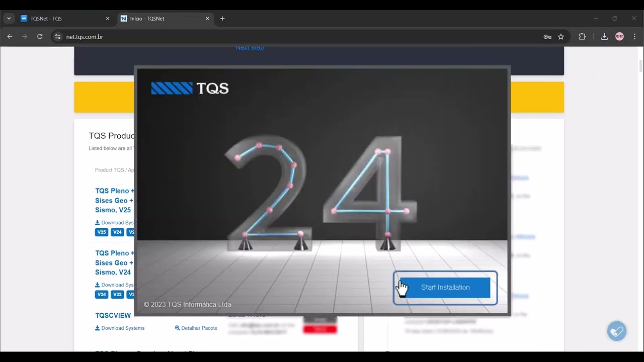Click the Start Installation button
Screen dimensions: 644x362
[x=445, y=288]
